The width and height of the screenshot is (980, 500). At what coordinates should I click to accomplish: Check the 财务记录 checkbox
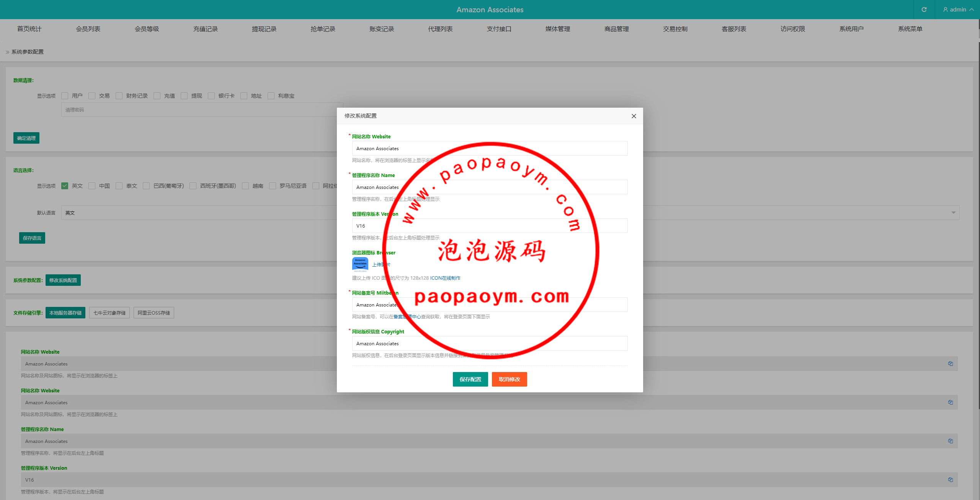[x=119, y=96]
